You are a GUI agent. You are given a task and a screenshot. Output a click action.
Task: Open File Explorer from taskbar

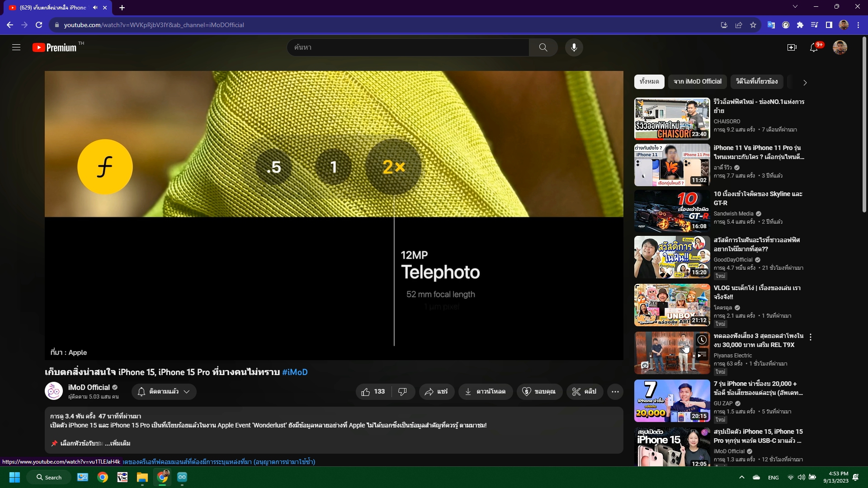pos(142,477)
